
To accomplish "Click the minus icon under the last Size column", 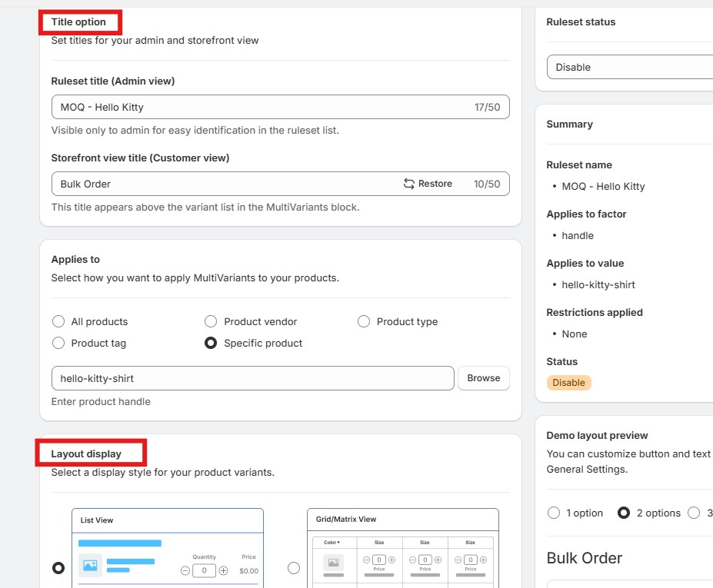I will click(458, 560).
